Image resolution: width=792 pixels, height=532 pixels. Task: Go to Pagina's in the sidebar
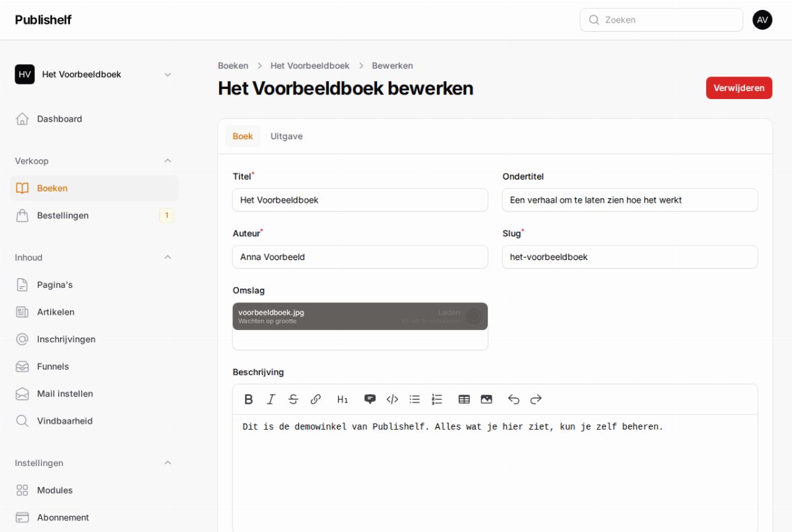pyautogui.click(x=94, y=285)
